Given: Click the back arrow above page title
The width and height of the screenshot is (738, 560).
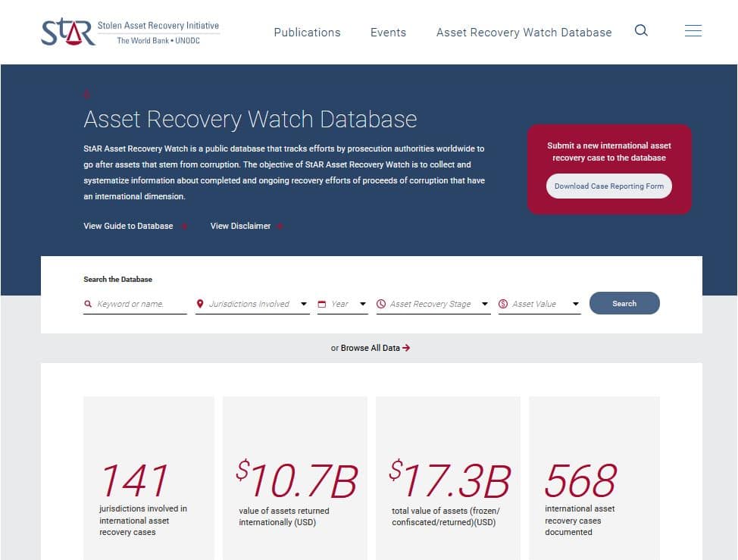Looking at the screenshot, I should 87,95.
